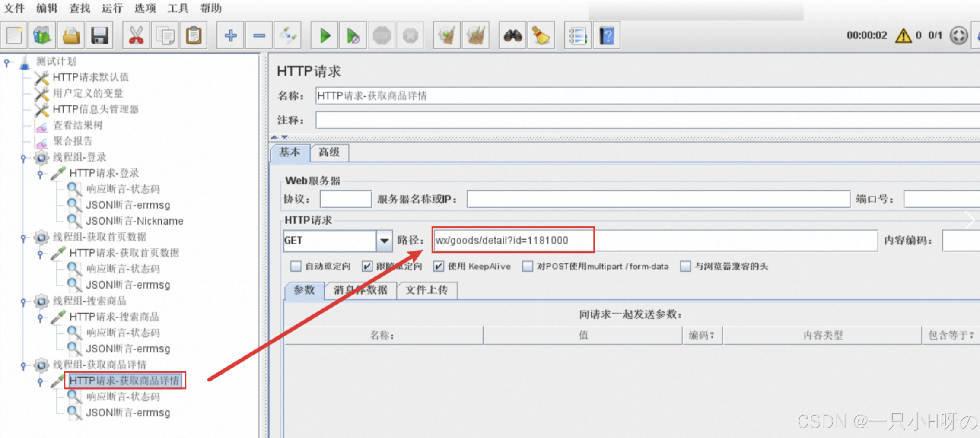Toggle the 自动重定向 checkbox

tap(296, 266)
